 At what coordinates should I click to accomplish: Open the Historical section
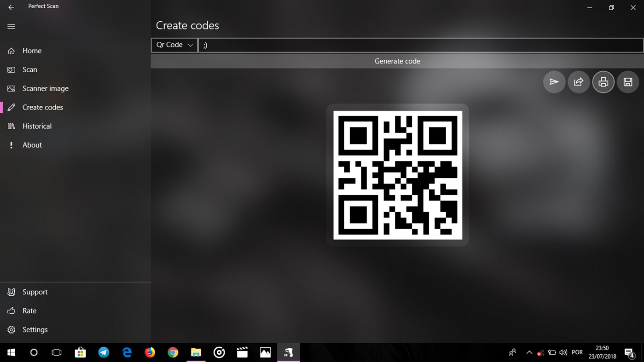(x=37, y=126)
